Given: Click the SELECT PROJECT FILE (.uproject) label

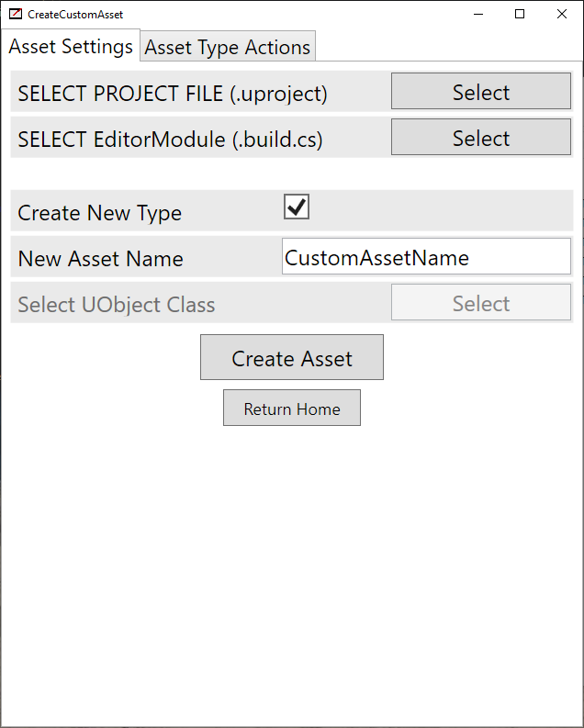Looking at the screenshot, I should click(x=173, y=94).
